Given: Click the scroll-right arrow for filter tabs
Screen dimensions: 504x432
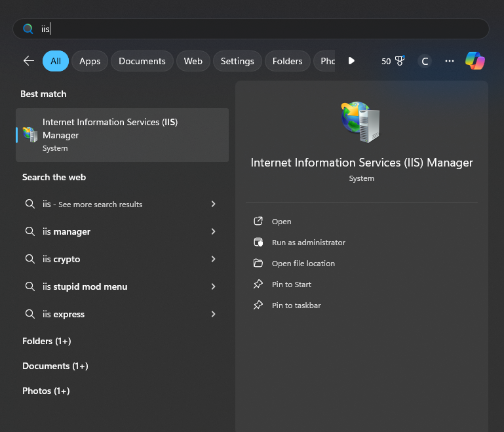Looking at the screenshot, I should click(x=351, y=61).
